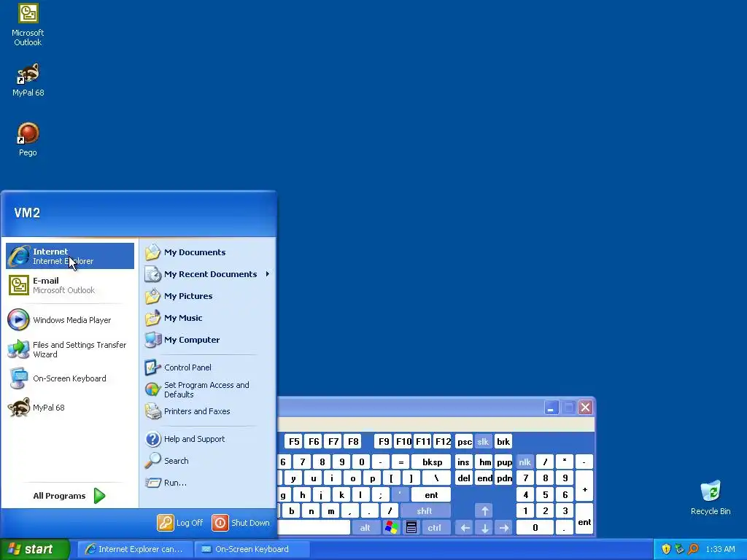Click the Windows logo key on keyboard
Viewport: 747px width, 560px height.
[391, 528]
